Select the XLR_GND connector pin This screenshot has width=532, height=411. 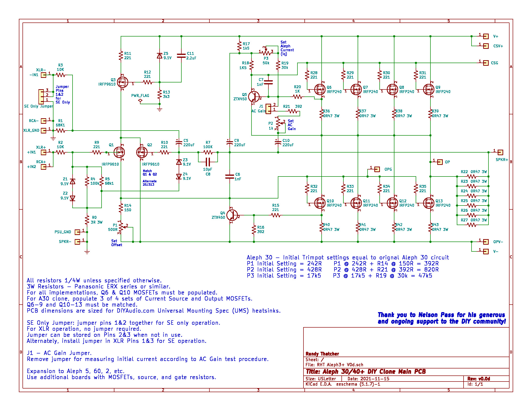(x=44, y=131)
